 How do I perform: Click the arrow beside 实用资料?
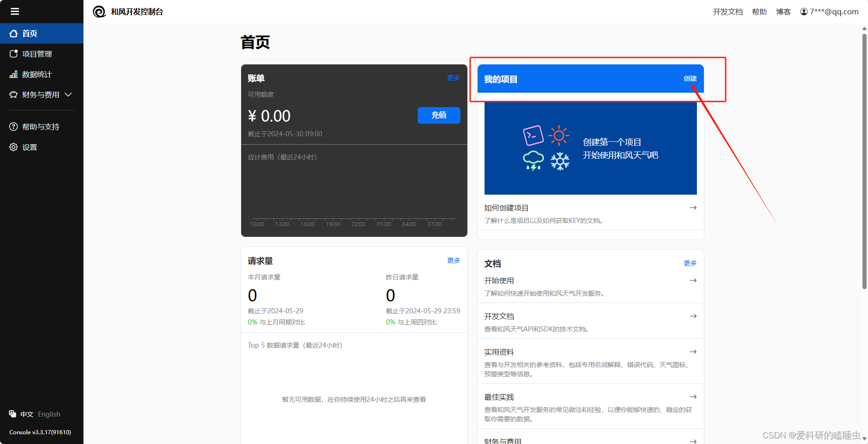pos(693,352)
